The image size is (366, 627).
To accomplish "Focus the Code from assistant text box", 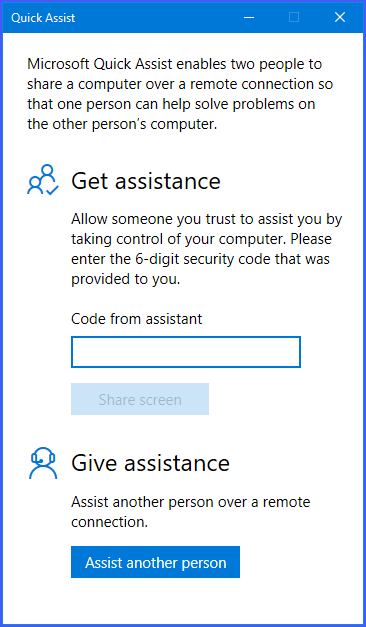I will click(186, 352).
